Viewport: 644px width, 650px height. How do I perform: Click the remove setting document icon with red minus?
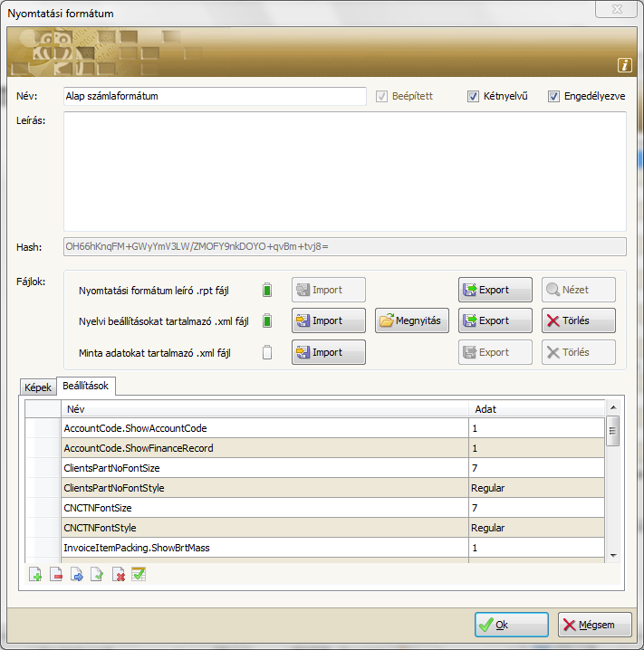pos(56,575)
